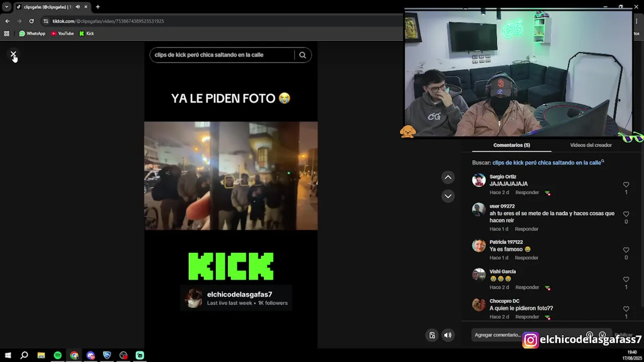Open a new browser tab
The width and height of the screenshot is (644, 362).
coord(98,7)
